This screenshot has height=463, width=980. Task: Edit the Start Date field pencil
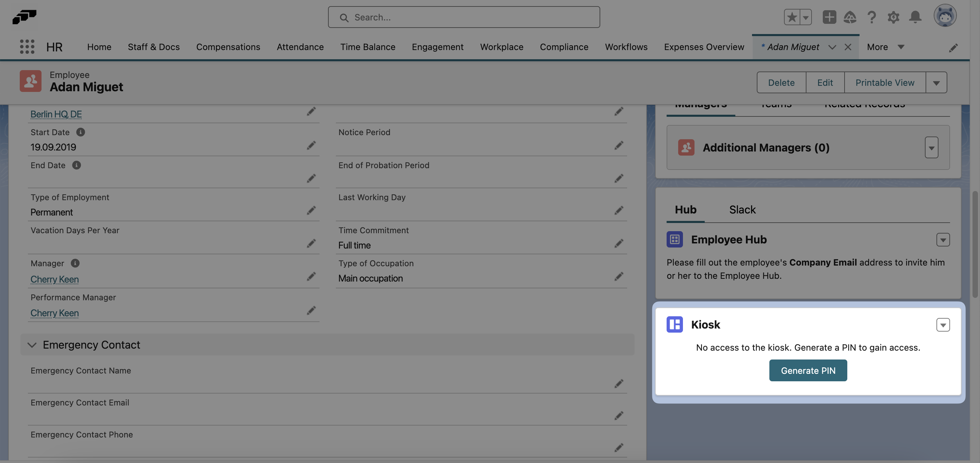point(311,145)
